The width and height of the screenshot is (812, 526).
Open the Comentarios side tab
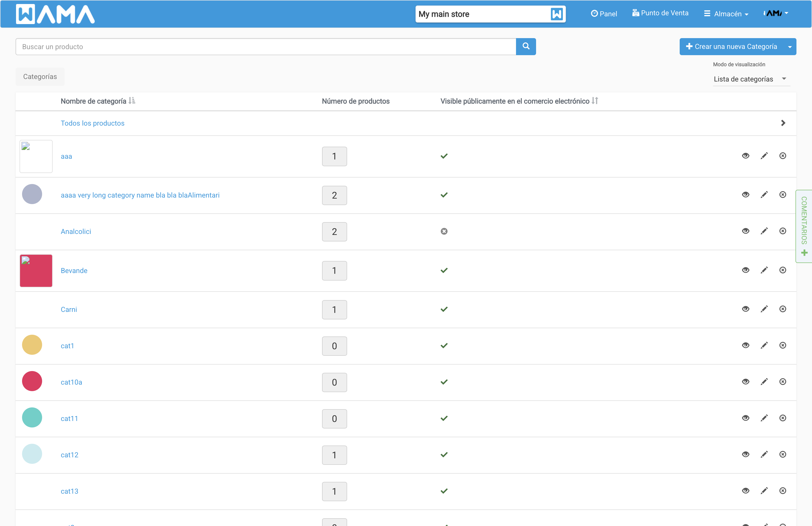point(804,226)
